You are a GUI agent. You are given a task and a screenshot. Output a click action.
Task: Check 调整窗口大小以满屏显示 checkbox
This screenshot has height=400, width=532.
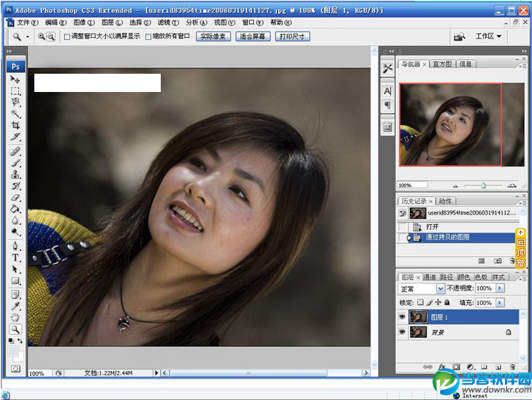[x=67, y=36]
